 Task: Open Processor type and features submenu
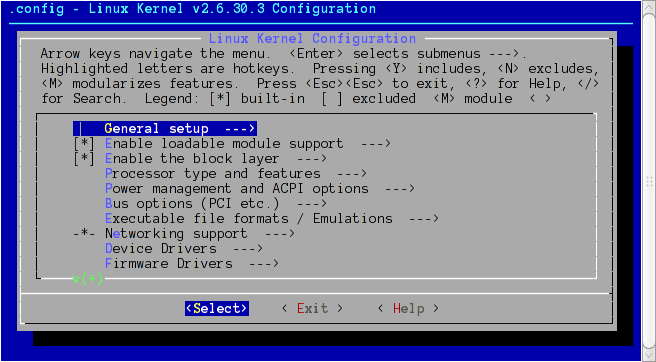[x=236, y=174]
